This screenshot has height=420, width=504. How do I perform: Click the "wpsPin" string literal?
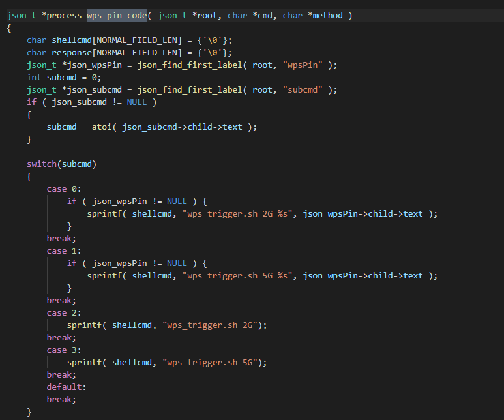[x=303, y=65]
